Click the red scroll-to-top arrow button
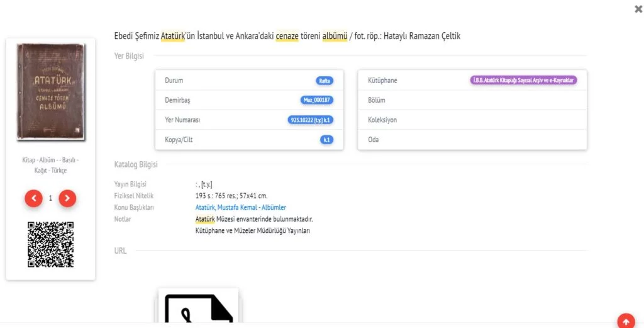 coord(626,321)
